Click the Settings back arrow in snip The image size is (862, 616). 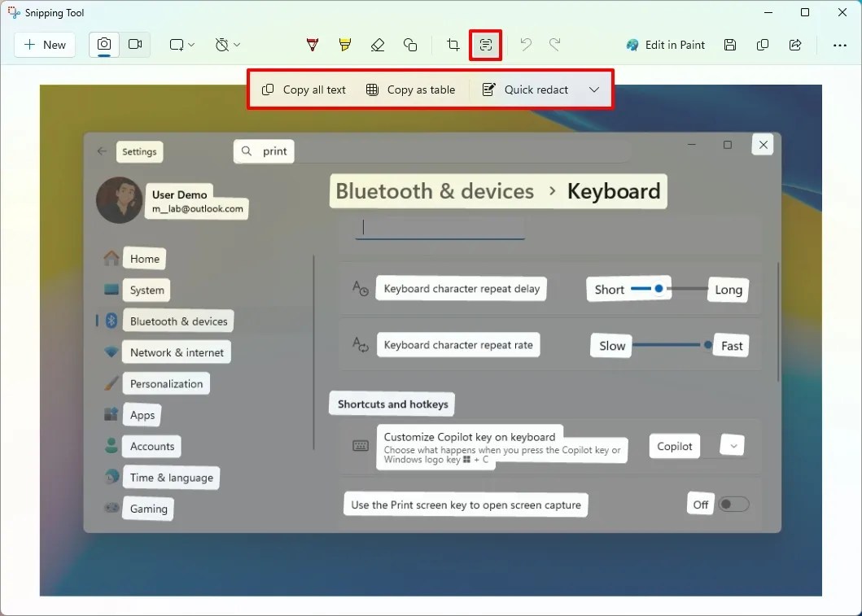102,151
